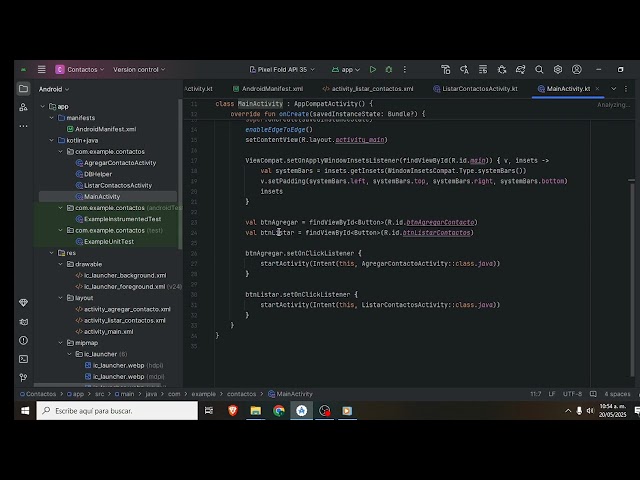Open Contactos project dropdown
Screen dimensions: 640x480
80,70
